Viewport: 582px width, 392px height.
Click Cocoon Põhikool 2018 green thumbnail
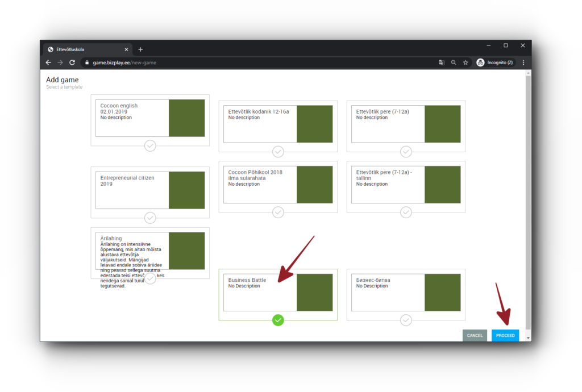[314, 184]
